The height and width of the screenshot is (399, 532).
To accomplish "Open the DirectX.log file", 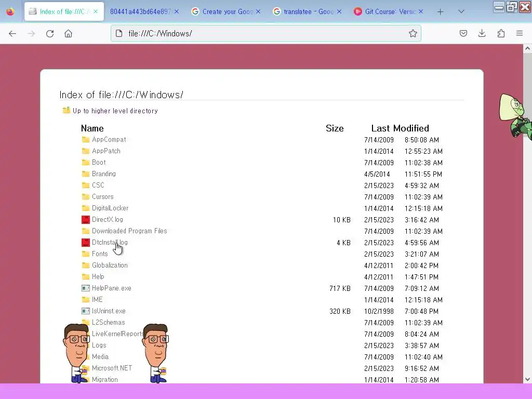I will [x=107, y=220].
